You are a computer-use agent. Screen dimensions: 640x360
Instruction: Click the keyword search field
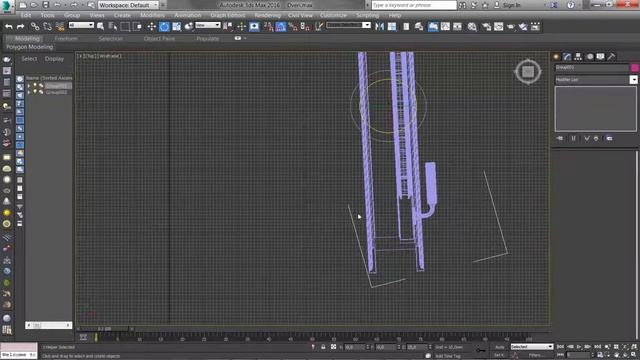click(x=414, y=5)
